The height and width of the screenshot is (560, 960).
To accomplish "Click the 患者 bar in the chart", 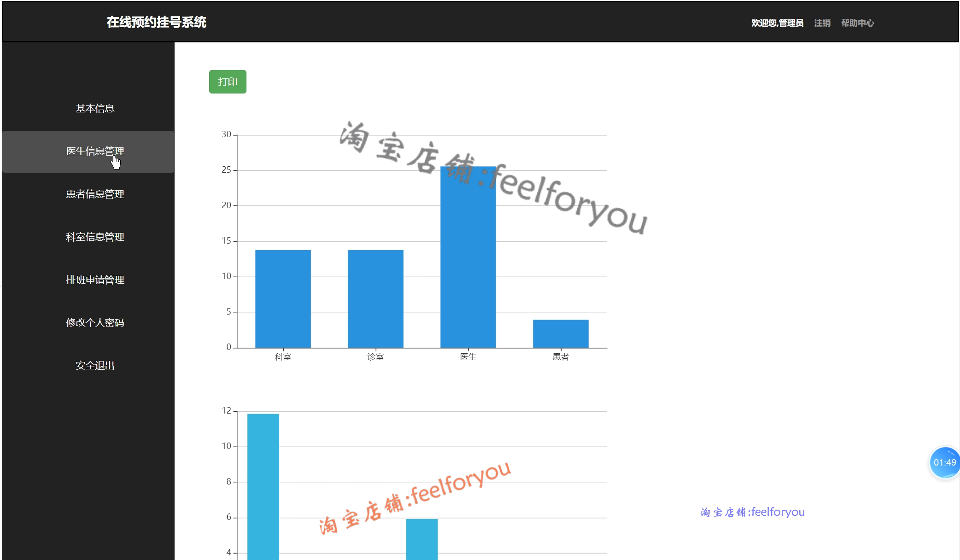I will point(561,334).
